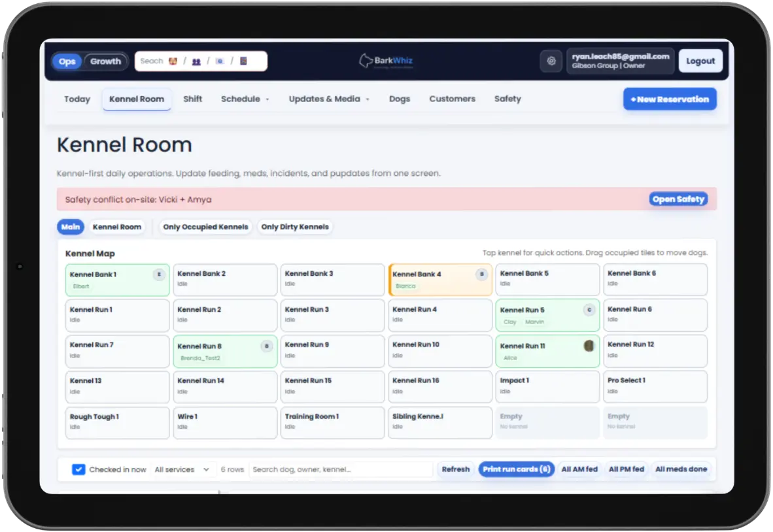The height and width of the screenshot is (532, 773).
Task: Click the dog face icon in search bar
Action: coord(173,61)
